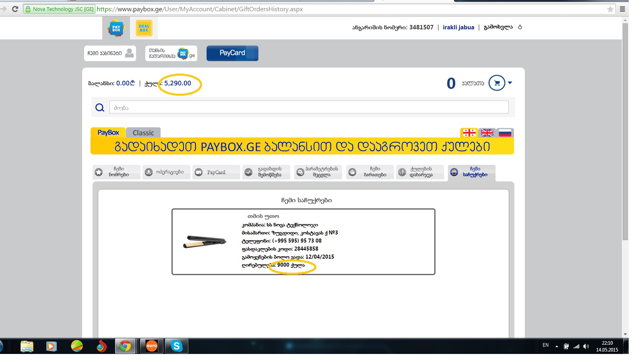644x362 pixels.
Task: Open the ჩემი საჩუქრები tab
Action: click(x=472, y=173)
